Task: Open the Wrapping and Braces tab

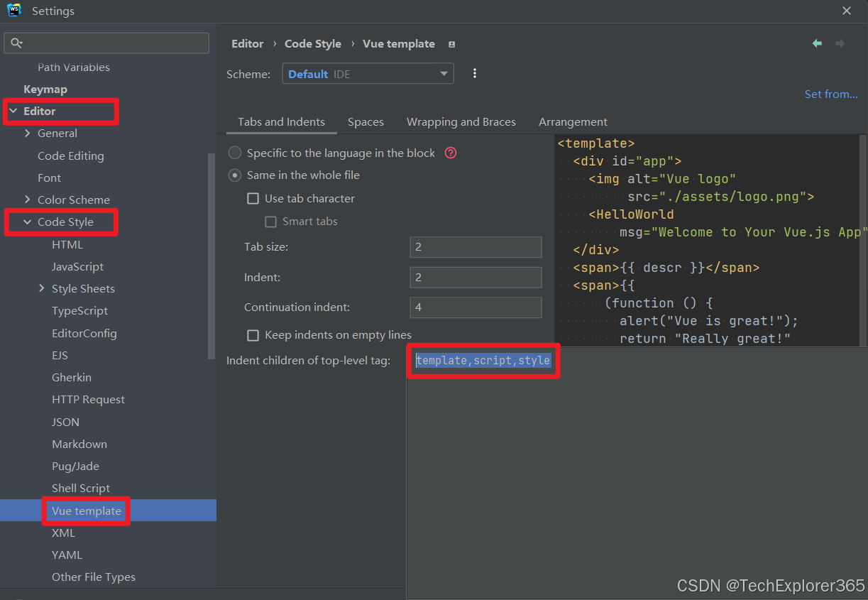Action: (461, 122)
